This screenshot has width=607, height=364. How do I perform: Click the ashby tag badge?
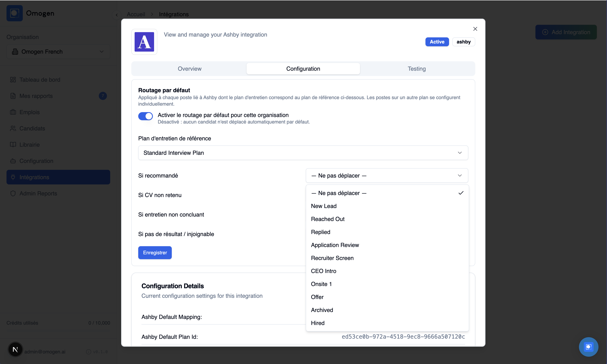point(463,42)
